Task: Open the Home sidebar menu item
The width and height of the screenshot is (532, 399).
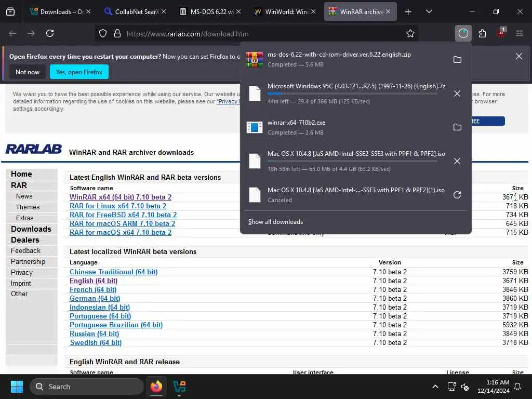Action: pos(21,174)
